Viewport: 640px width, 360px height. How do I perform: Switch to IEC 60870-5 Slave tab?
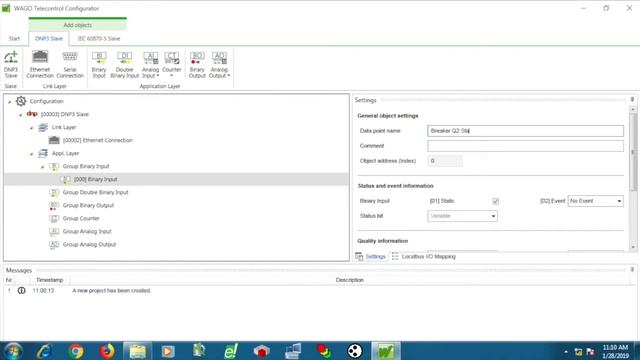click(99, 38)
